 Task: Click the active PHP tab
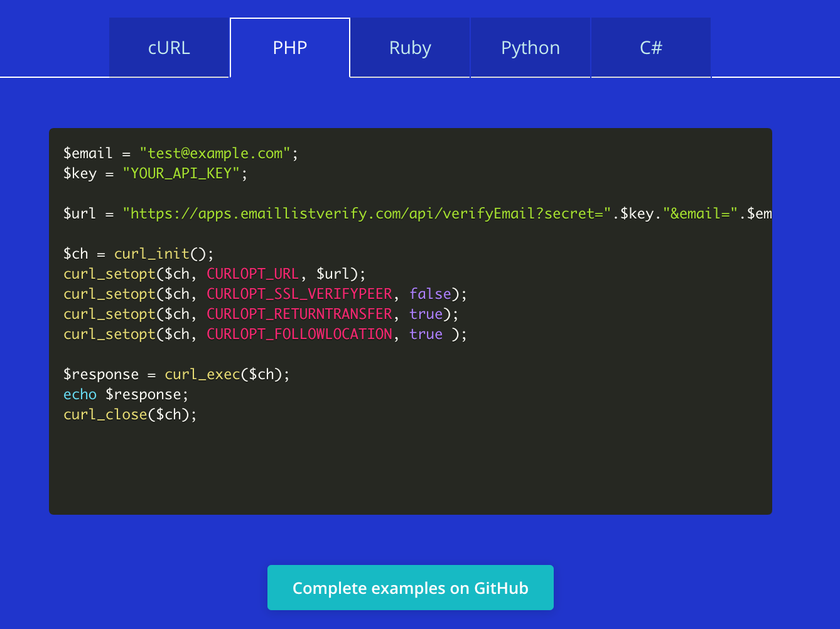pyautogui.click(x=289, y=48)
